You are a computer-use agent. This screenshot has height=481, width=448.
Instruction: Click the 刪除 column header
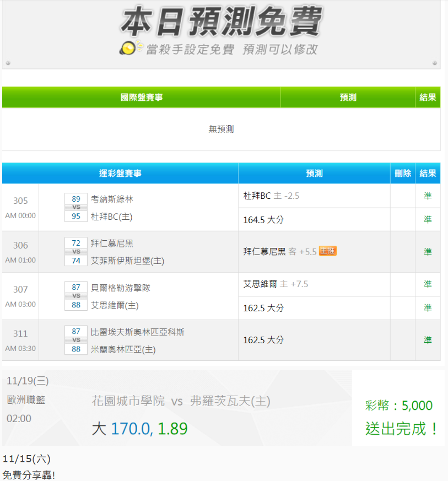pos(403,173)
